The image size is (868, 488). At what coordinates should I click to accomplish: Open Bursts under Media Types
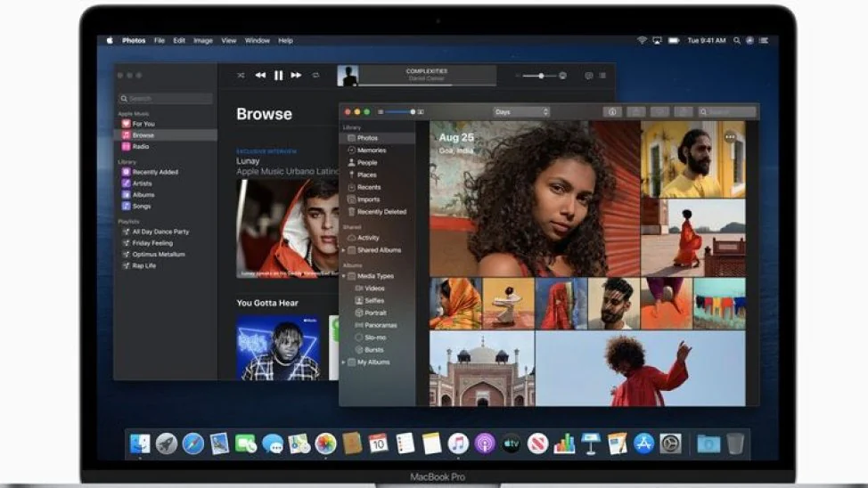coord(377,350)
